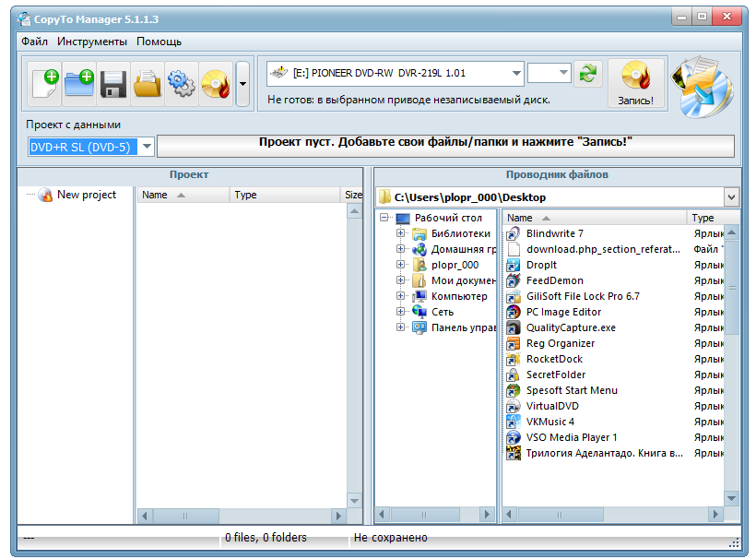Sort project list by Type column

285,195
